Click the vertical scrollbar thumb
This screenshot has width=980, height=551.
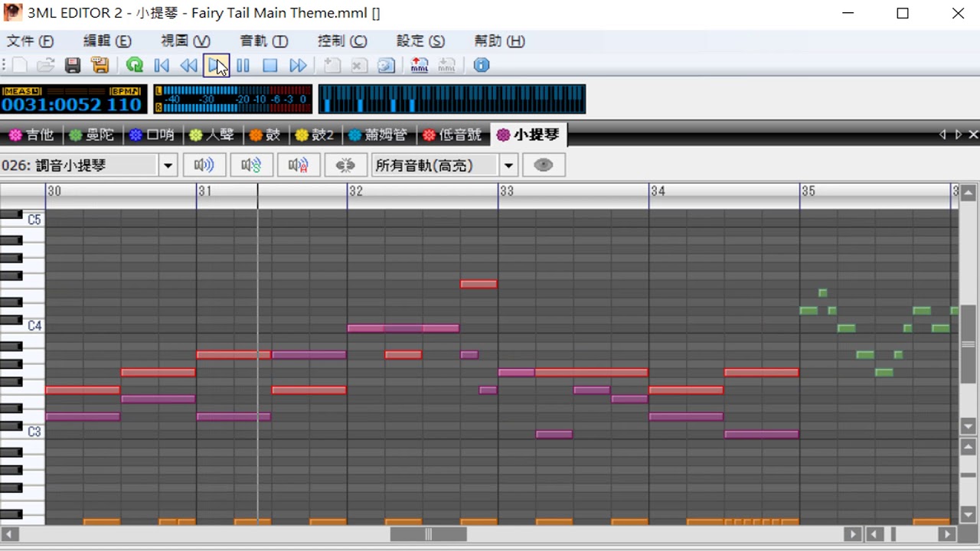click(968, 344)
